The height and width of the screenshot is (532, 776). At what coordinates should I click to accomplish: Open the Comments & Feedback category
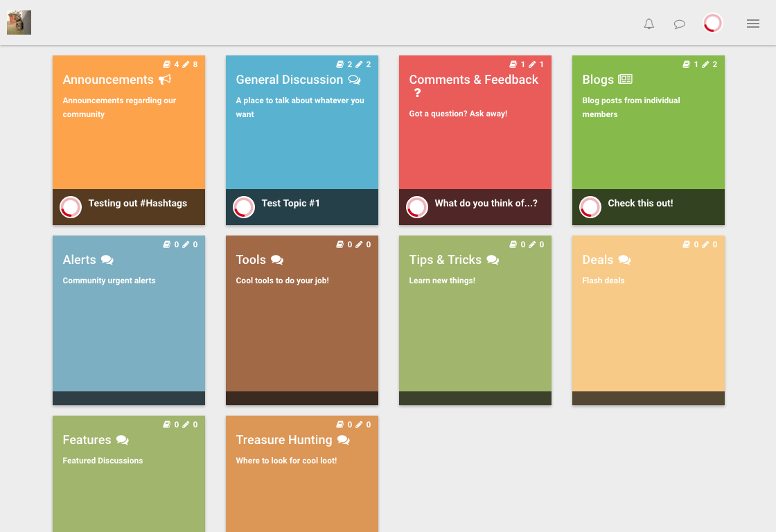pos(474,80)
